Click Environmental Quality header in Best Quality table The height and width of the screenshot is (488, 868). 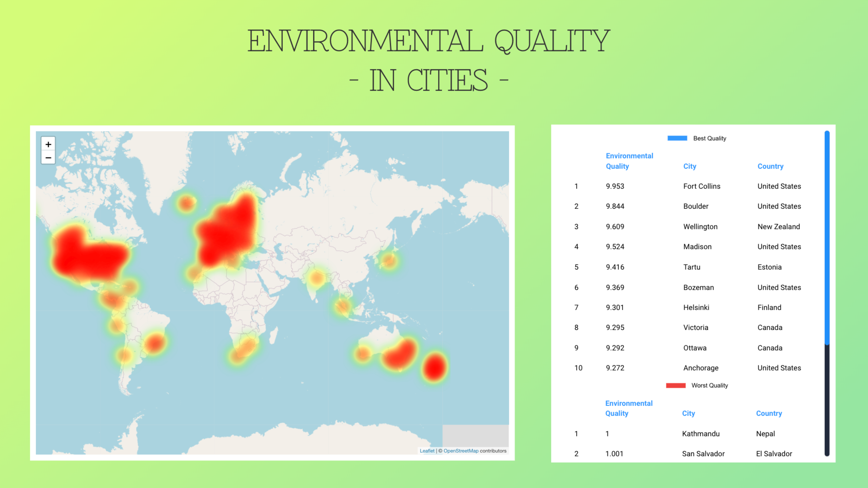click(629, 161)
